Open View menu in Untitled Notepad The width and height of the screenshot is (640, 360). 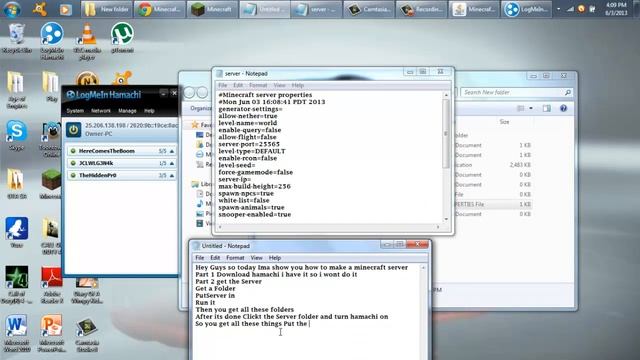[x=256, y=258]
